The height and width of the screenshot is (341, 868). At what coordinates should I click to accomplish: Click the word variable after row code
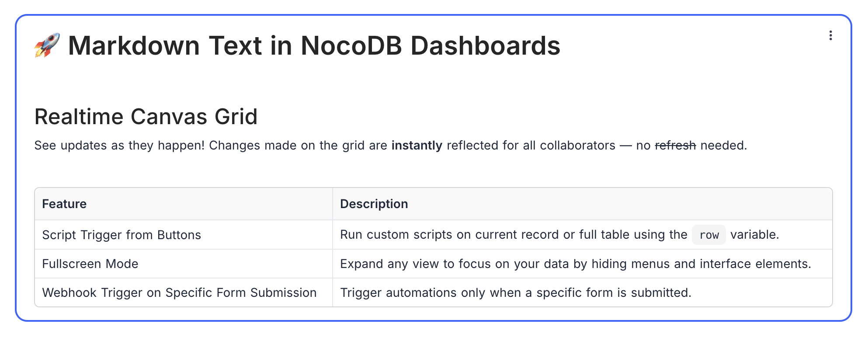[x=754, y=235]
